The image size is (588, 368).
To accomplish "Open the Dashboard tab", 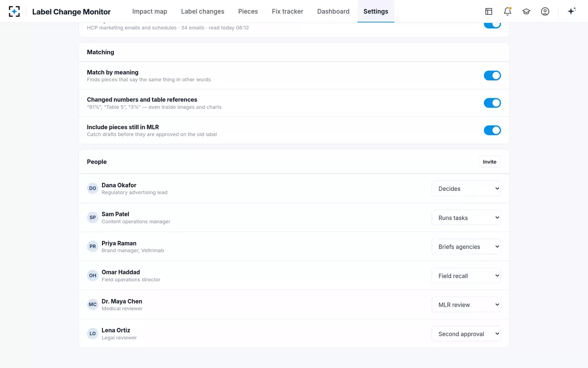I will (x=333, y=11).
